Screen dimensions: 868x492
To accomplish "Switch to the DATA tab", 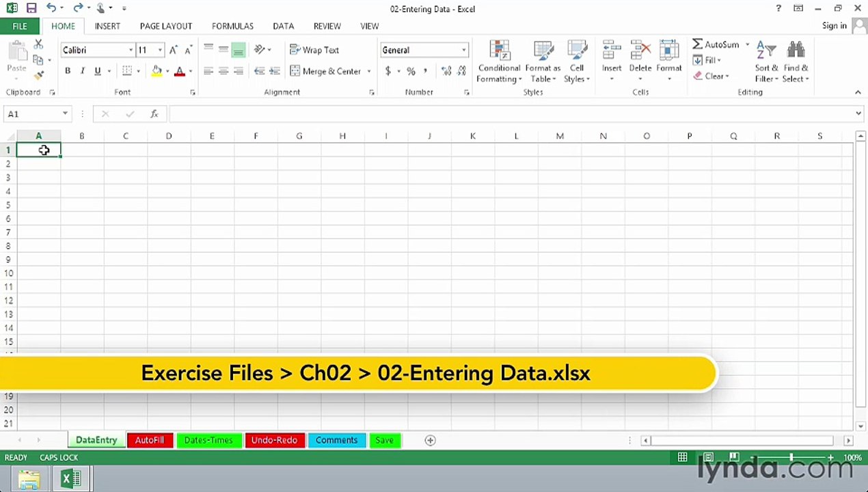I will 283,26.
